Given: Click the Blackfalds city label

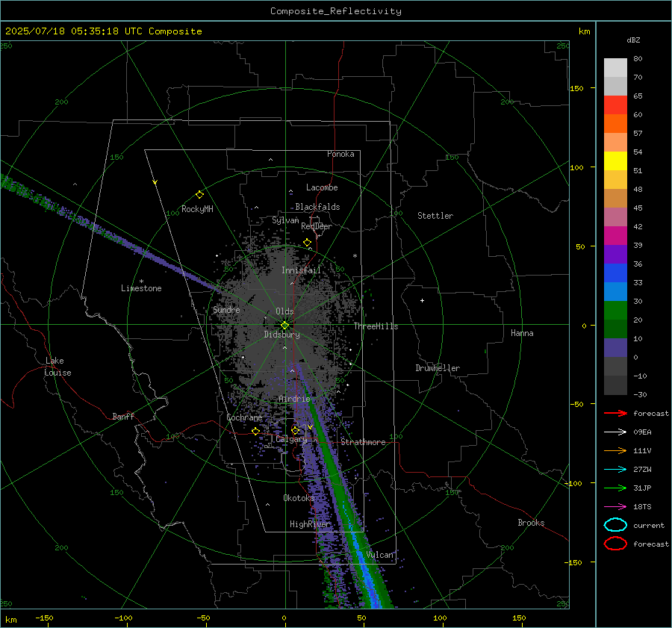Looking at the screenshot, I should click(x=317, y=207).
